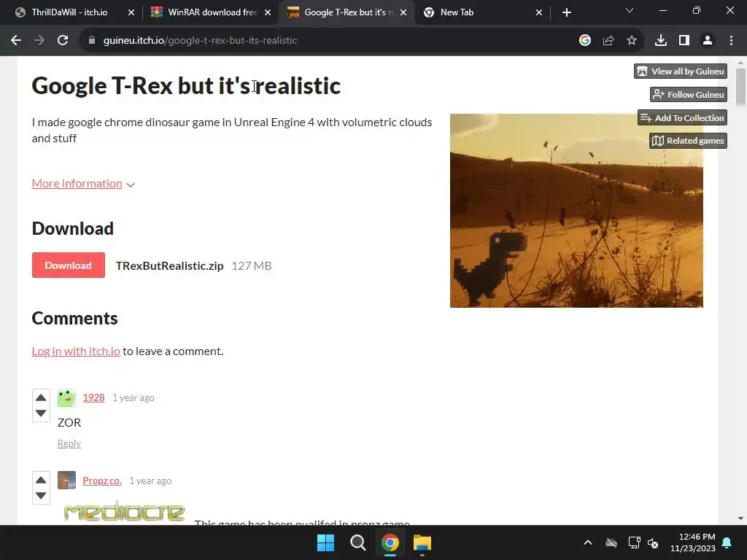
Task: Open the Google account icon in address bar
Action: point(585,41)
